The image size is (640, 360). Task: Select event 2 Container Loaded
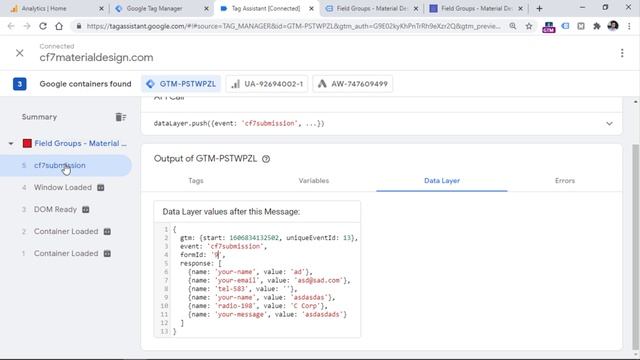pyautogui.click(x=66, y=231)
